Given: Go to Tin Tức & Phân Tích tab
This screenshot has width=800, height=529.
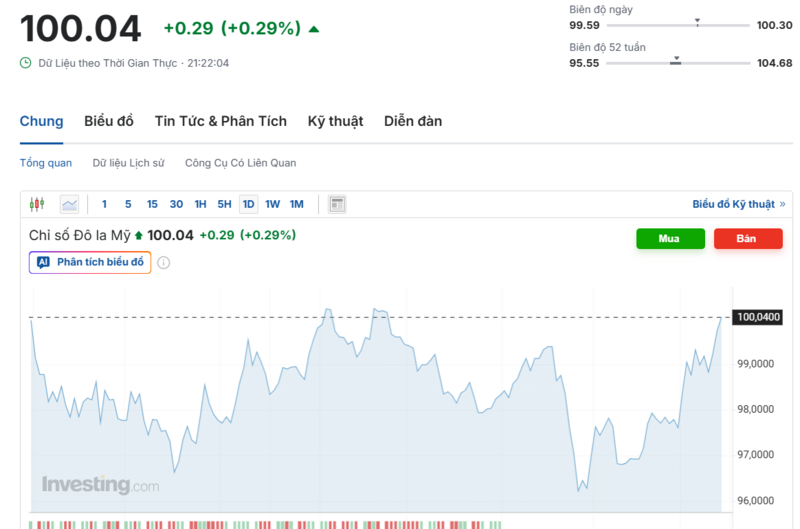Looking at the screenshot, I should point(220,121).
